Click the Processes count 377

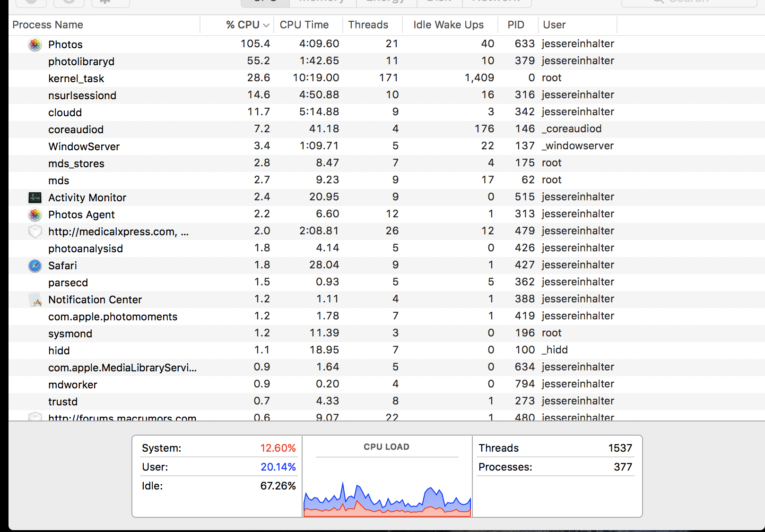pos(623,467)
